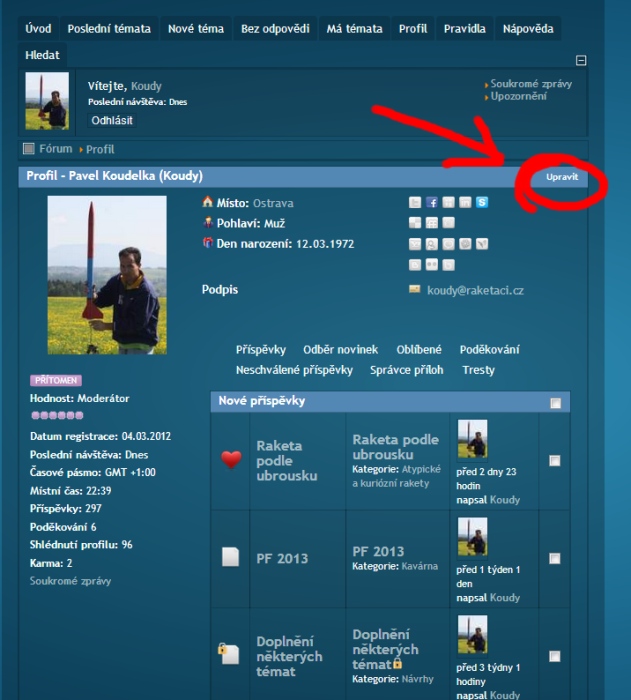Click the Twitter icon in the profile
Screen dimensions: 631x700
[x=415, y=203]
